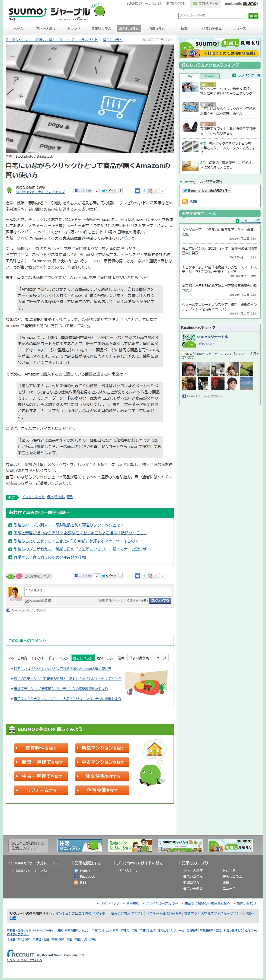This screenshot has height=980, width=266.
Task: Click the green 検索 button
Action: [x=253, y=16]
